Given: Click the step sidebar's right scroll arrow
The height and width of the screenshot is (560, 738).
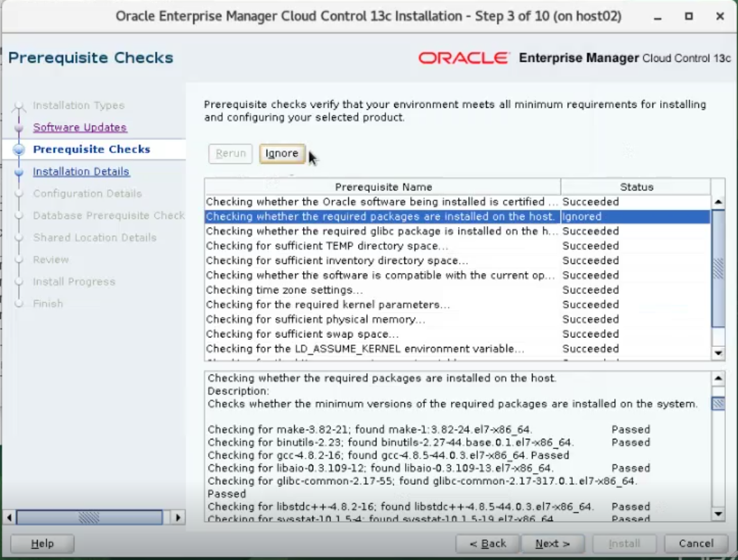Looking at the screenshot, I should [x=178, y=518].
